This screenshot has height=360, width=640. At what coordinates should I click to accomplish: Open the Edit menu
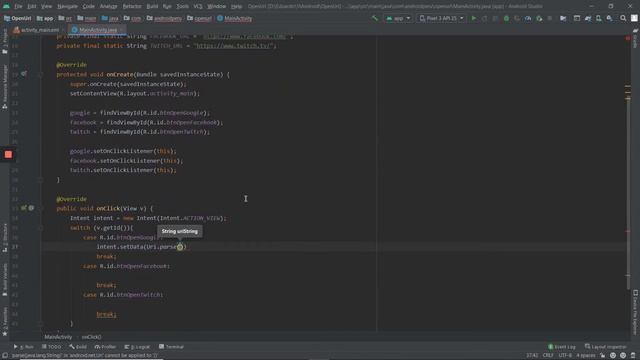point(32,7)
